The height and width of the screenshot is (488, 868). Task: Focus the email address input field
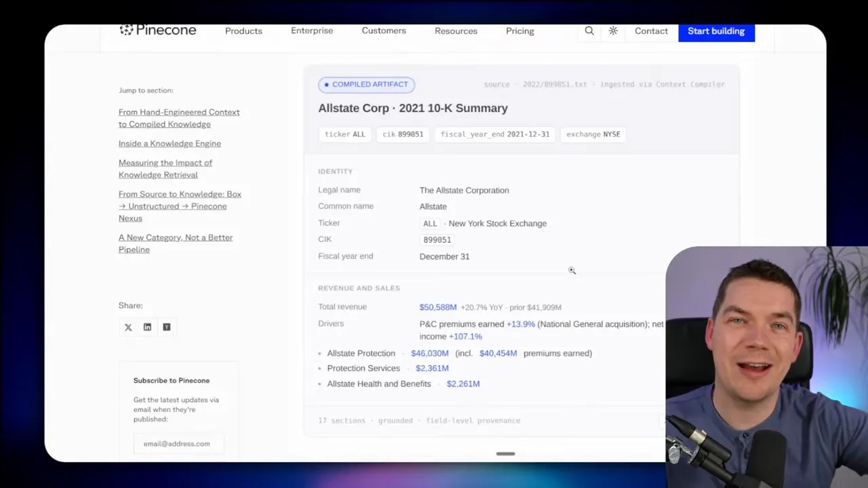(x=178, y=444)
